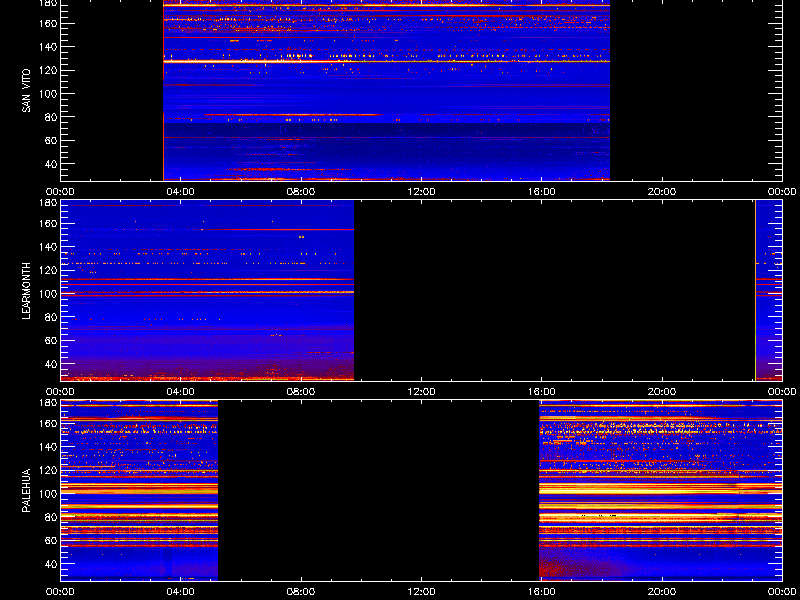Viewport: 800px width, 600px height.
Task: Select the 60 tick on Palehua axis
Action: click(52, 540)
